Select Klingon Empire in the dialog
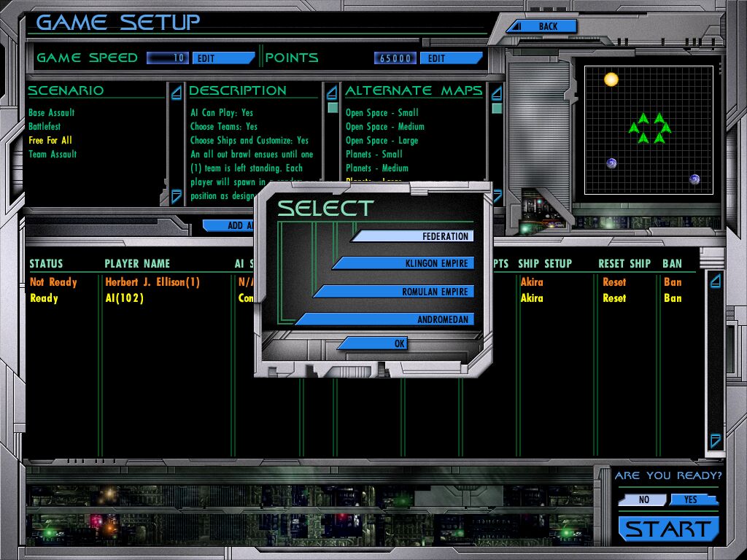747x560 pixels. 403,263
